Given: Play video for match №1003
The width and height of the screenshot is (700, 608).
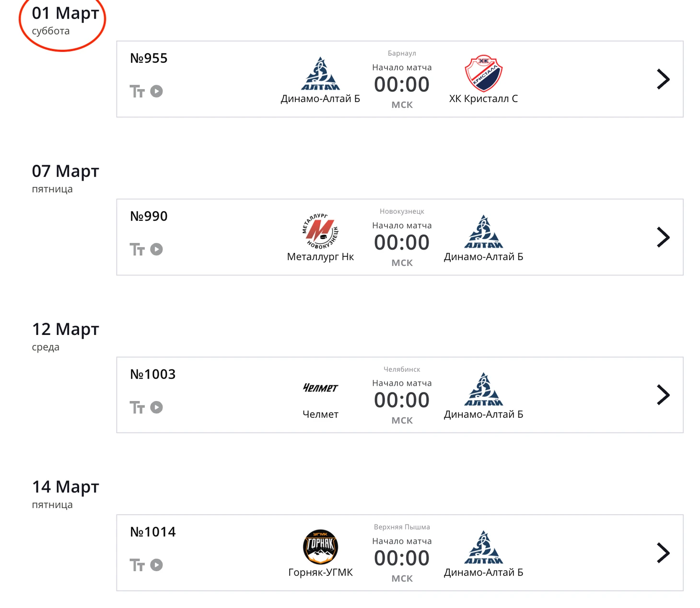Looking at the screenshot, I should 156,407.
